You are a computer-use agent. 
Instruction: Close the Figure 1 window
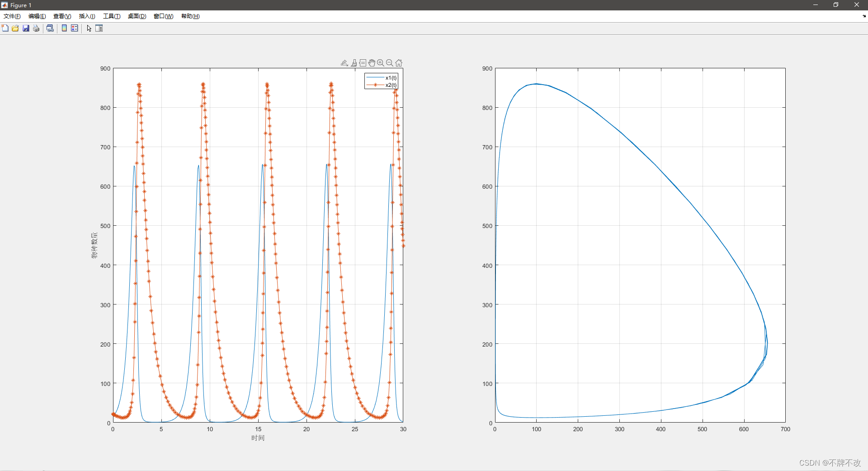857,5
